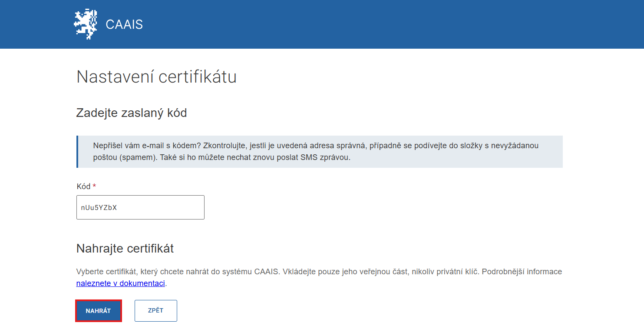Click the 'Kód' field label

(83, 186)
